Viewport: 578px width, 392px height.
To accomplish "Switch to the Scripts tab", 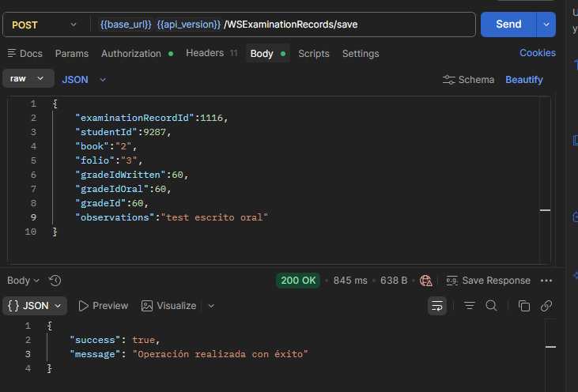I will coord(314,54).
